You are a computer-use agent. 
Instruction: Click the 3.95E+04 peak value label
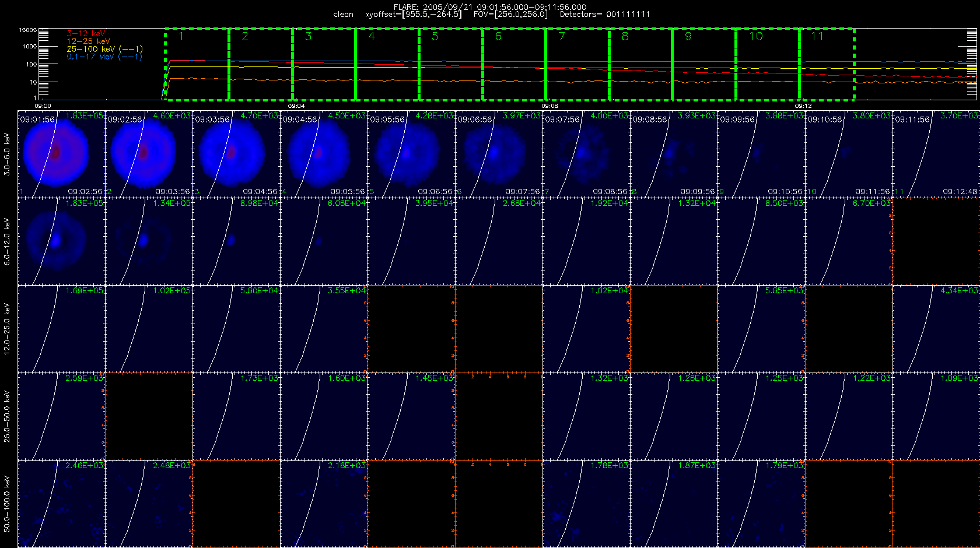[x=435, y=203]
